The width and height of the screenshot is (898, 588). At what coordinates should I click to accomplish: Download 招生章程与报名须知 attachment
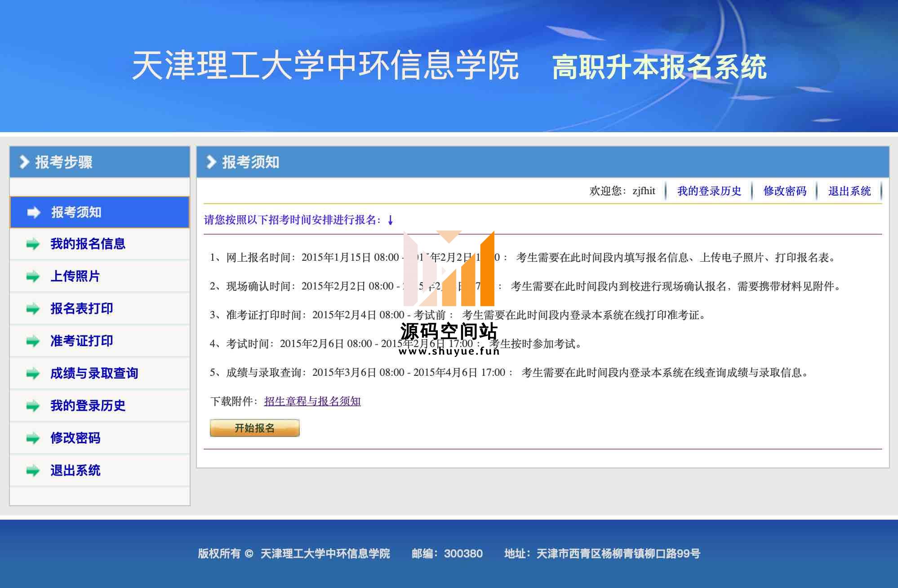click(x=312, y=401)
